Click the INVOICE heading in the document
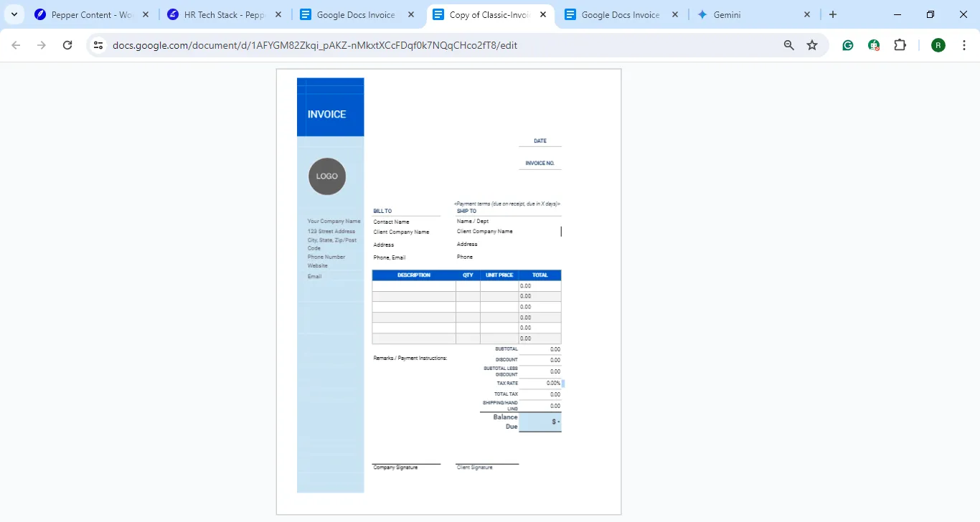Viewport: 980px width, 522px height. [326, 114]
